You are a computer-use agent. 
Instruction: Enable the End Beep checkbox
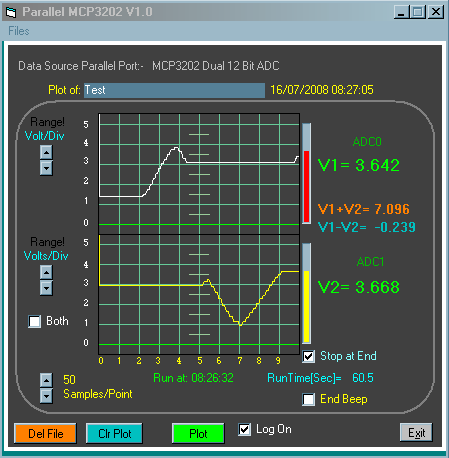[x=308, y=399]
